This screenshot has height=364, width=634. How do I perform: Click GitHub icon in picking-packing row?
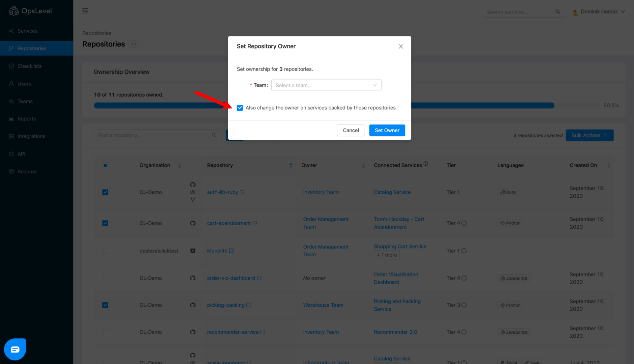193,305
